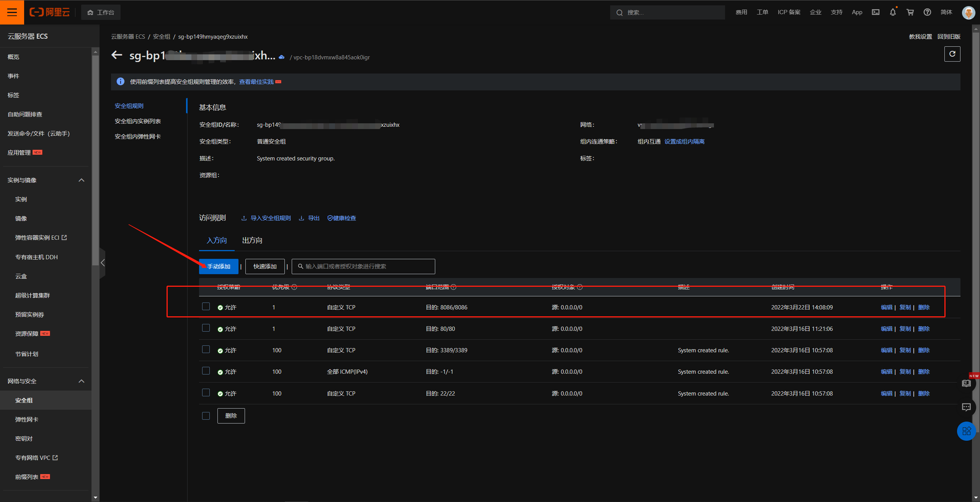Select checkbox for ICMP -1/-1 rule
This screenshot has width=980, height=502.
click(x=206, y=371)
